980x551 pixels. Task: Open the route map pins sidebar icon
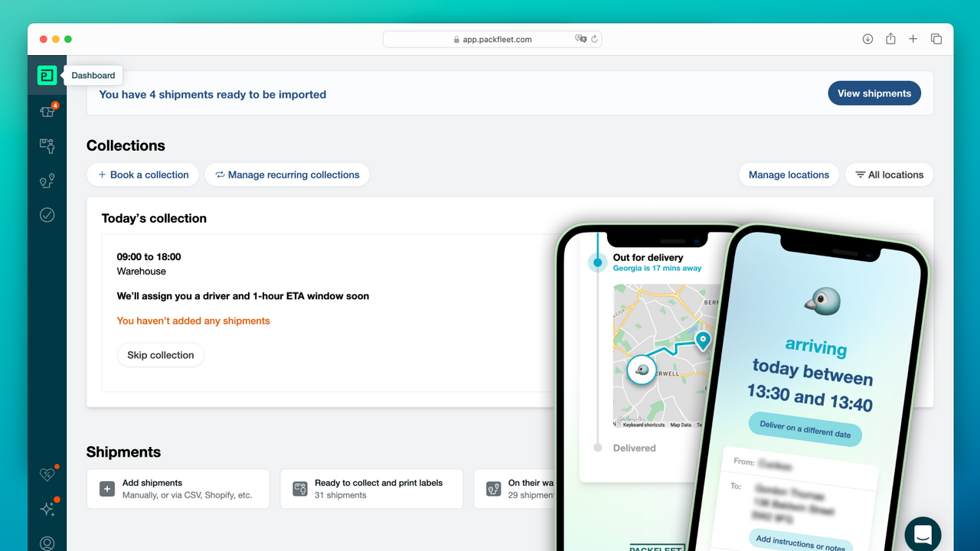[47, 181]
